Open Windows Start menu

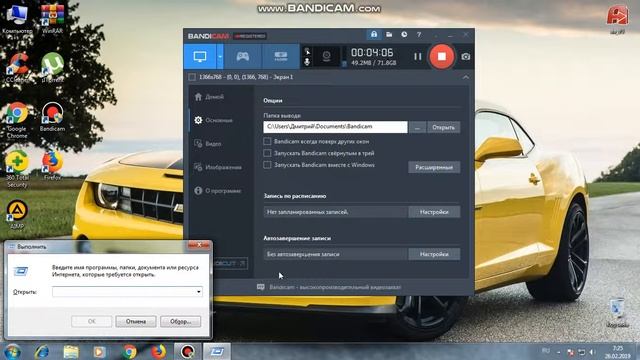point(12,351)
